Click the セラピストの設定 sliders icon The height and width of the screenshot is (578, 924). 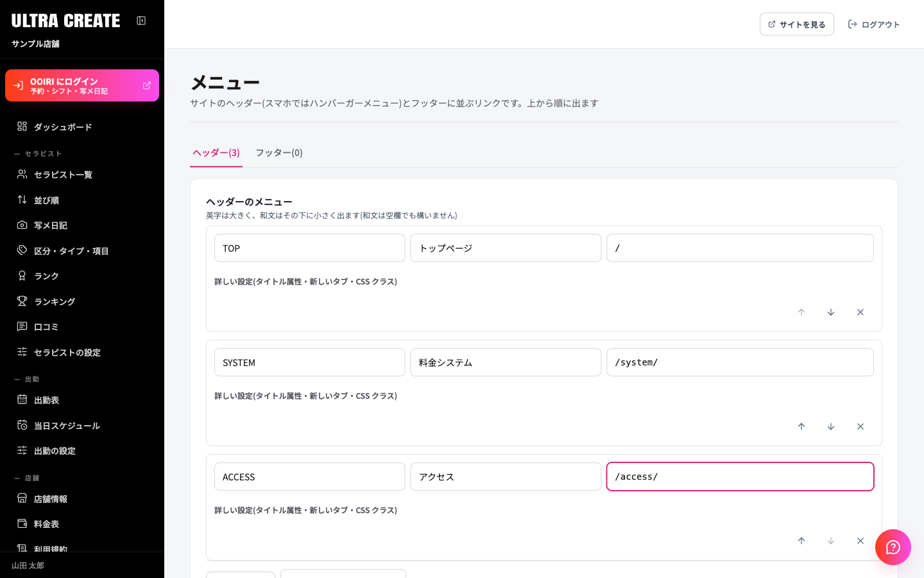tap(22, 352)
